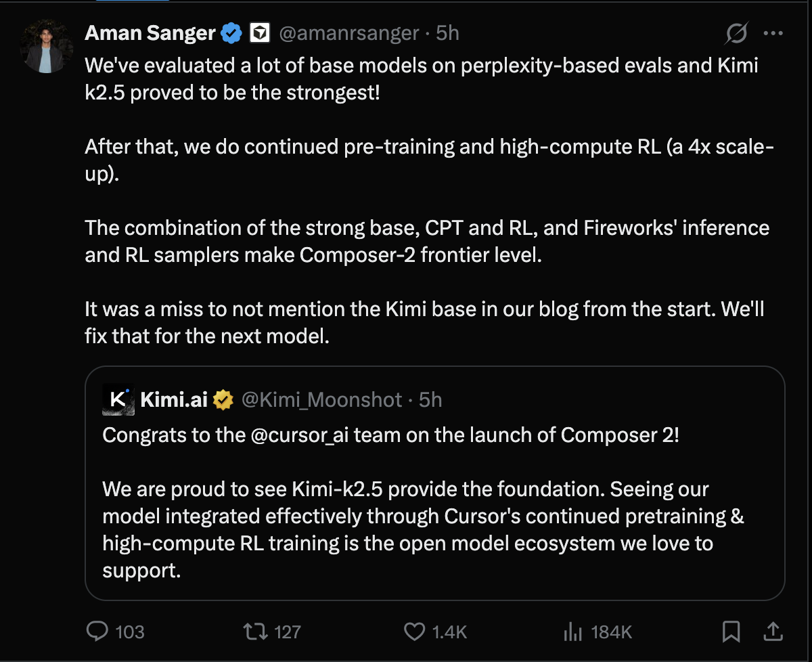This screenshot has width=812, height=662.
Task: Open view analytics bar chart icon
Action: coord(572,632)
